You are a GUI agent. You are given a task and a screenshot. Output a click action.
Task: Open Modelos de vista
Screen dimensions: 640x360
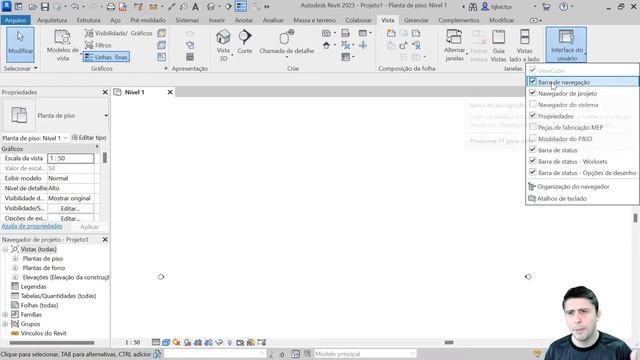(62, 46)
